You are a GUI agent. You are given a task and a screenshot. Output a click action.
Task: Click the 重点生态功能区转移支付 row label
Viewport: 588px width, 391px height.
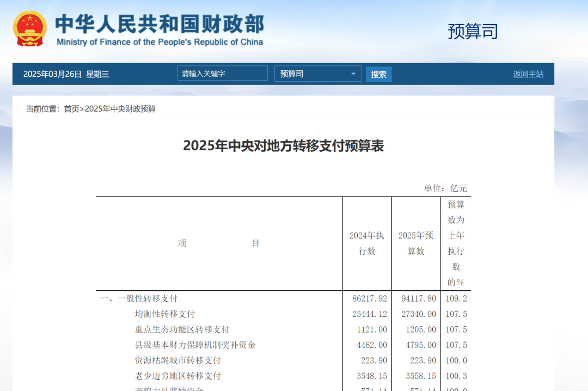tap(182, 329)
